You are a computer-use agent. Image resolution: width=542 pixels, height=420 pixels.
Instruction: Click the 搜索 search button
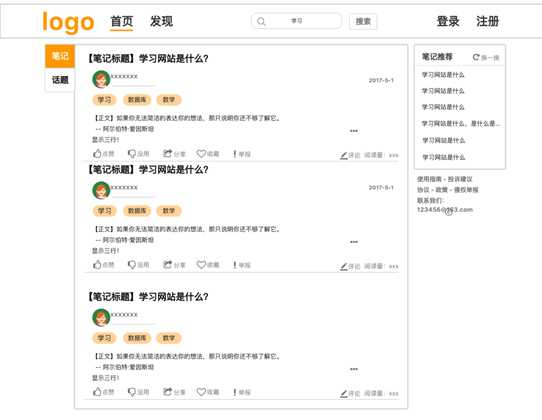[x=363, y=21]
